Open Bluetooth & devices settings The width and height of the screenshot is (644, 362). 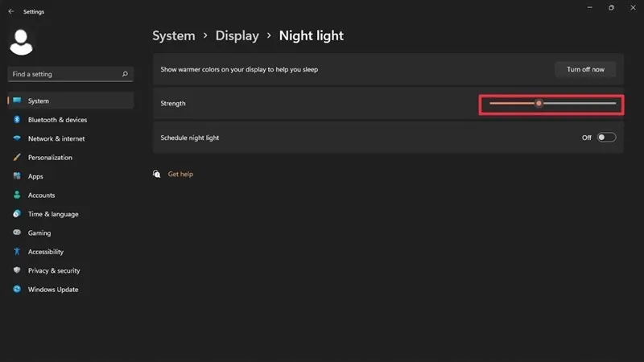pos(71,119)
